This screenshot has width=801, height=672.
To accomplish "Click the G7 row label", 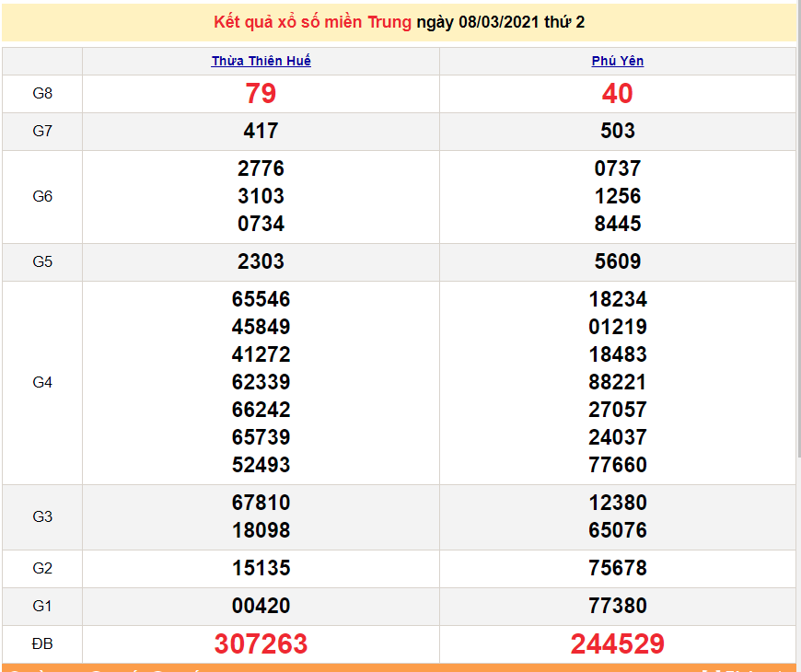I will point(42,132).
